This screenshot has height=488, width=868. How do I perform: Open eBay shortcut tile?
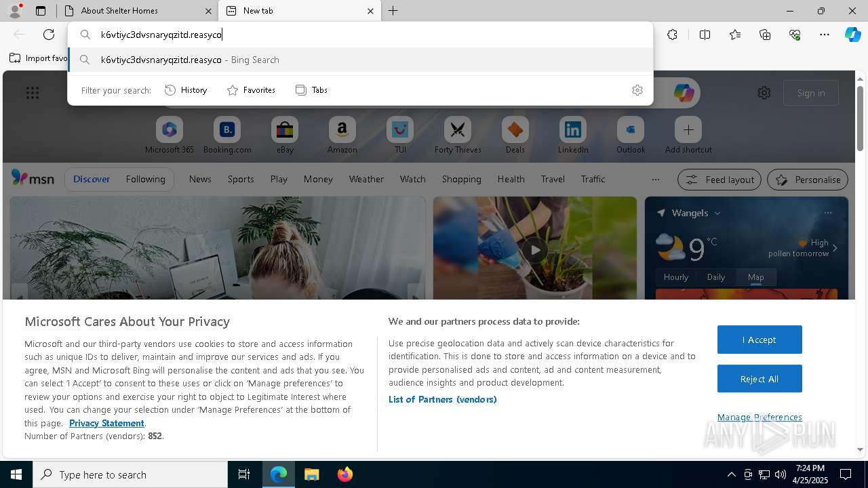pos(285,136)
